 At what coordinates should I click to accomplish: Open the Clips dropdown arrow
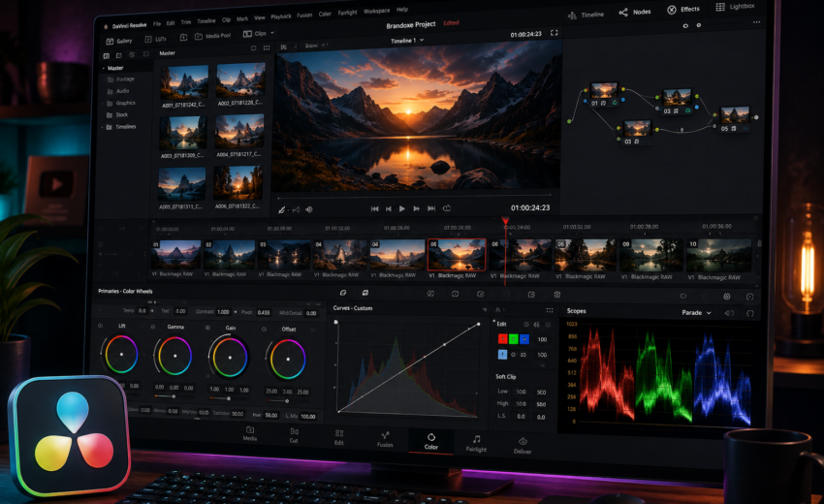272,33
